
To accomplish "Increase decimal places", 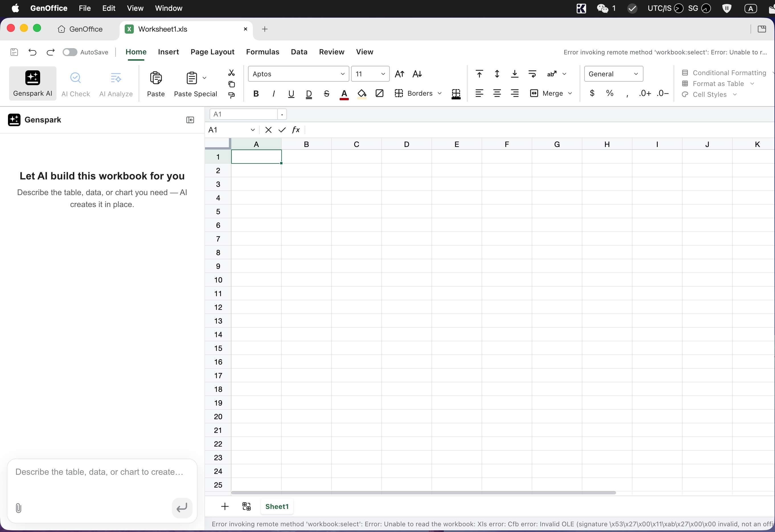I will (645, 93).
